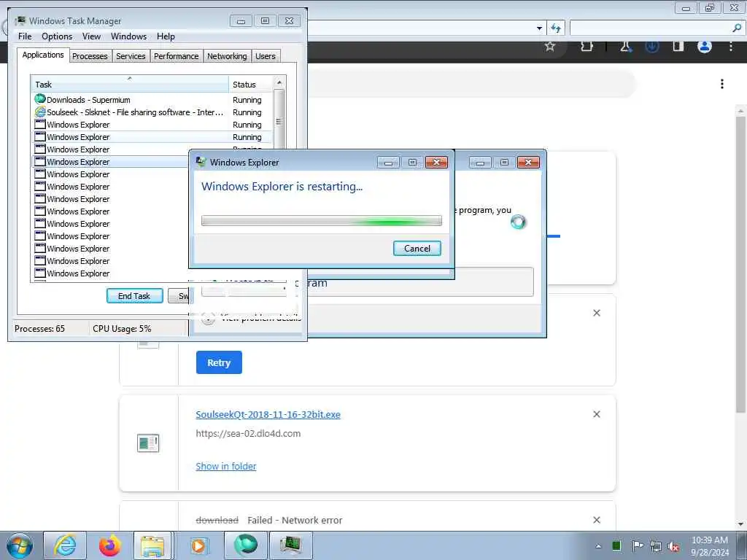The height and width of the screenshot is (560, 747).
Task: Click the SoulseekQt file thumbnail icon
Action: point(148,443)
